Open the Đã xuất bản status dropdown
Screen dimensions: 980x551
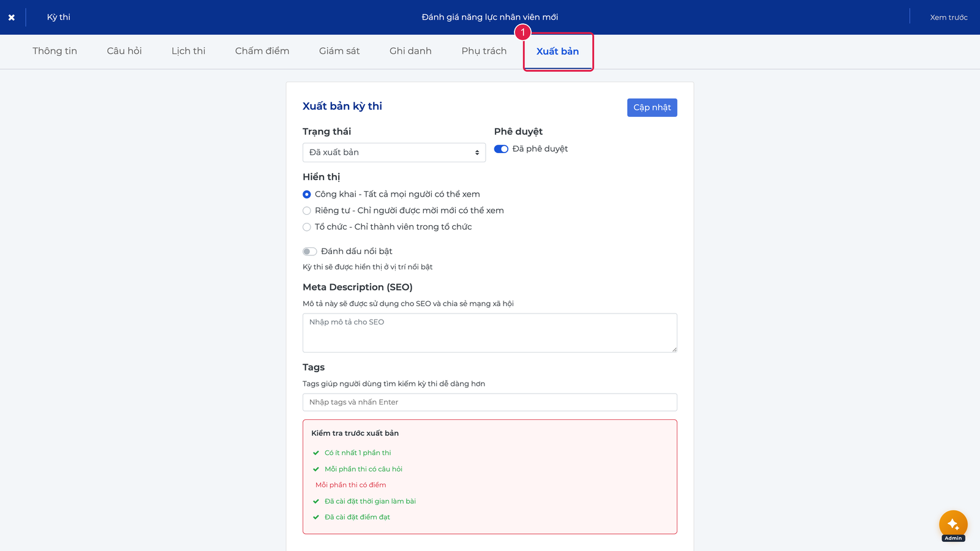394,152
